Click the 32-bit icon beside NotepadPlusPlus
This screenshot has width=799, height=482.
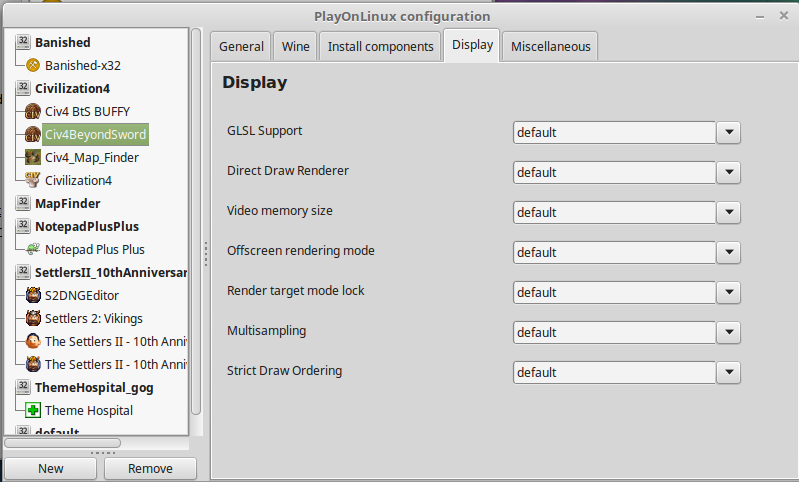(x=23, y=226)
